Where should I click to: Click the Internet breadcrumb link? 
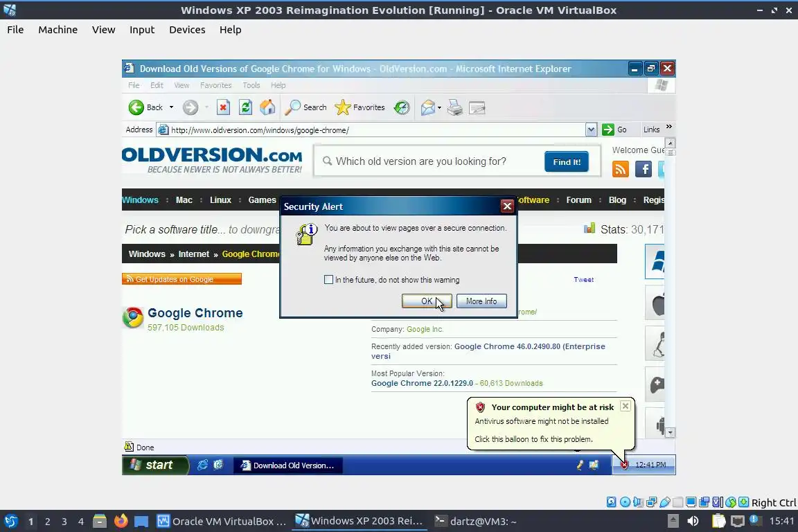(x=193, y=254)
